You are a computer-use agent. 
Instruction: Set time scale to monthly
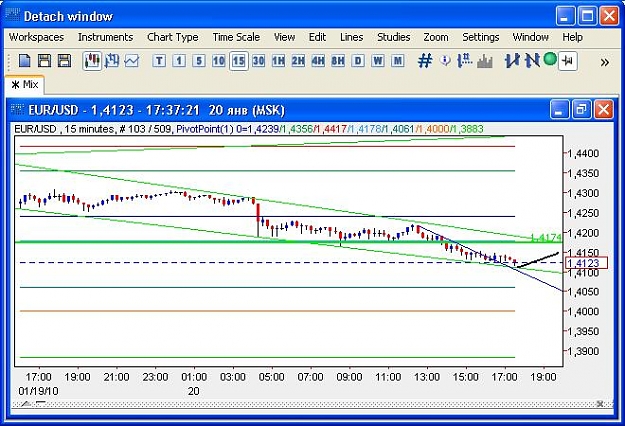(x=397, y=61)
